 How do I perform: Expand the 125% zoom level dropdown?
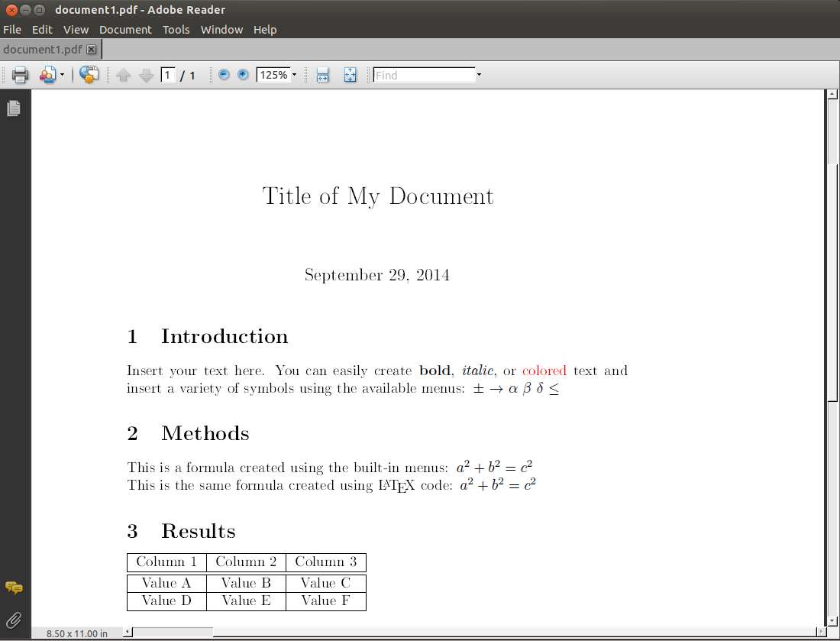(x=294, y=75)
